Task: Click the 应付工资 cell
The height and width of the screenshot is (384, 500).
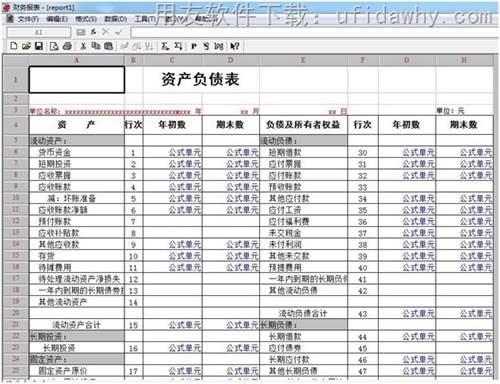Action: [303, 210]
